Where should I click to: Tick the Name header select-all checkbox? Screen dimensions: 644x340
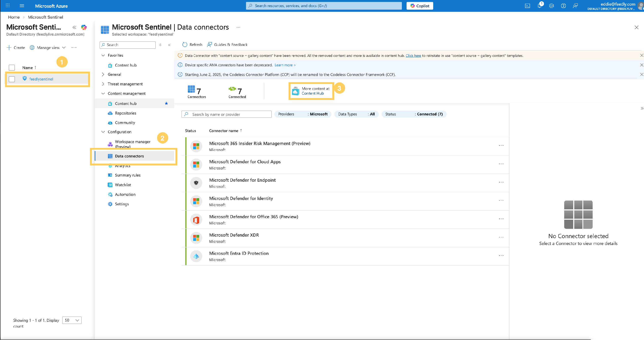12,68
